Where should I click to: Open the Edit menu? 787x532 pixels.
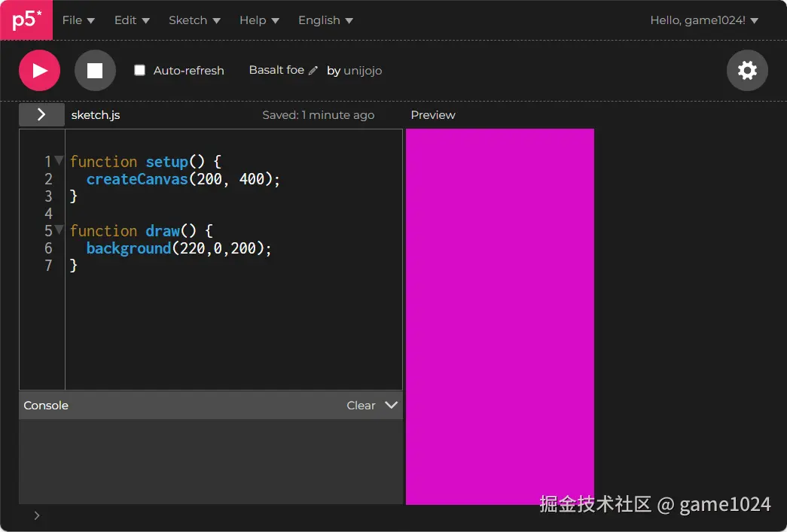point(132,20)
